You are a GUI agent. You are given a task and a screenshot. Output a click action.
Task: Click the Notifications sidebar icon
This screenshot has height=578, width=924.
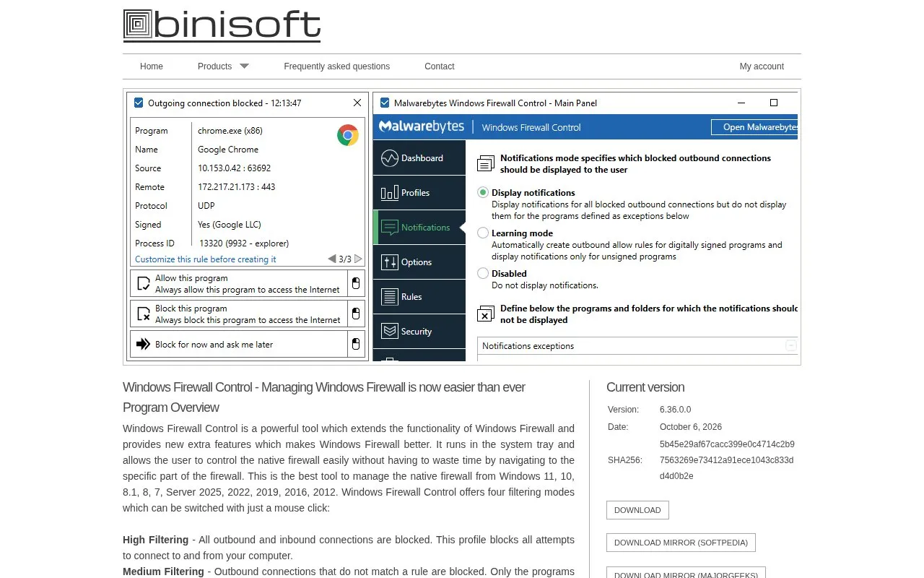390,228
